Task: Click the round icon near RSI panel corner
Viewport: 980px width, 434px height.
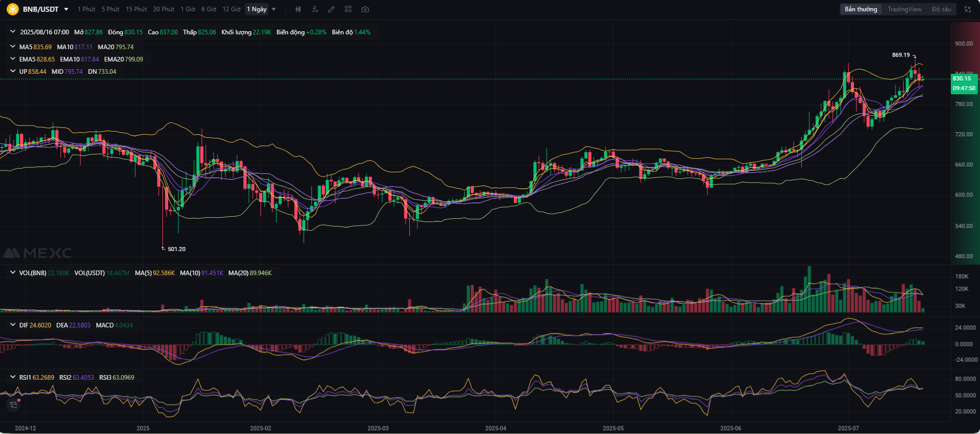Action: point(13,405)
